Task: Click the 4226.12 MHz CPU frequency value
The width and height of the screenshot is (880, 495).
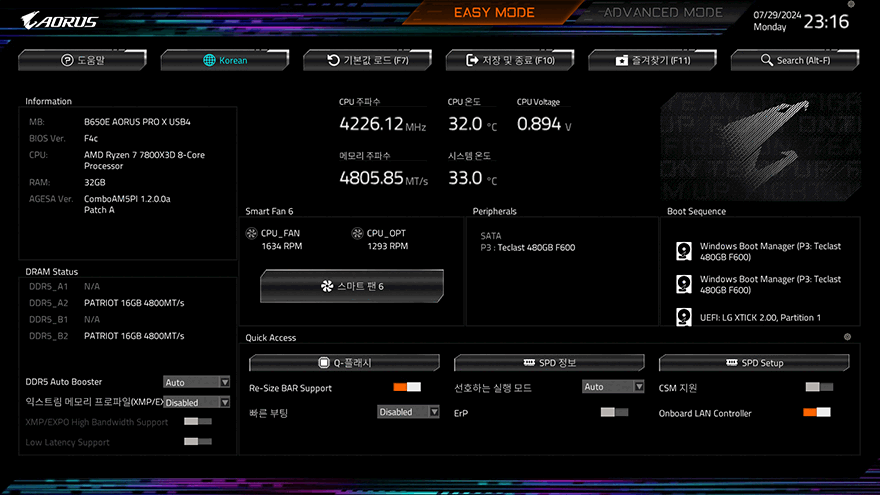Action: pyautogui.click(x=382, y=123)
